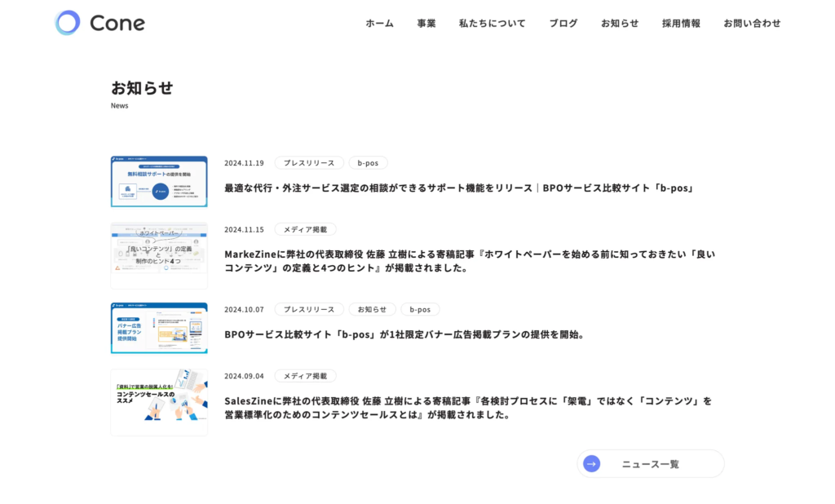Open the MarkeZine 寄稿記事 headline link
835x504 pixels.
point(469,260)
